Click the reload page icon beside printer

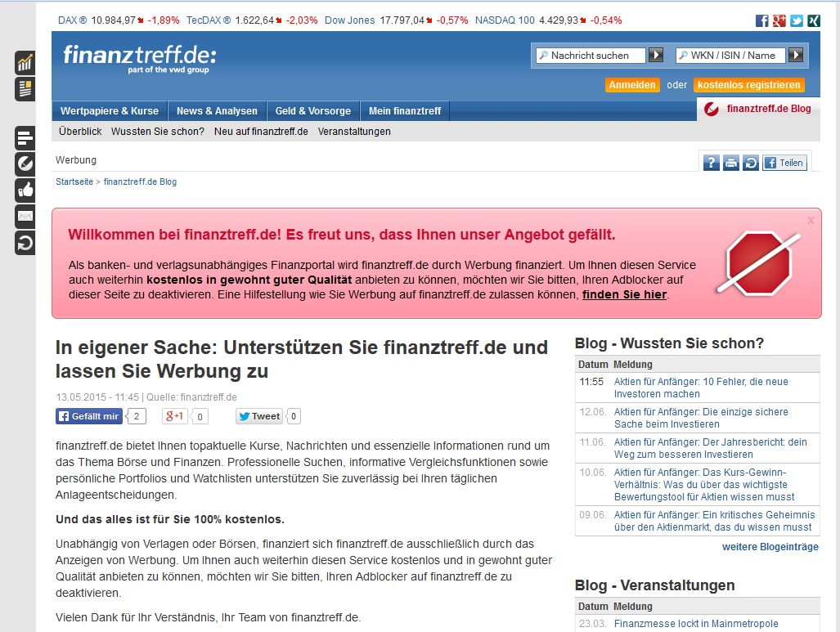pos(751,163)
